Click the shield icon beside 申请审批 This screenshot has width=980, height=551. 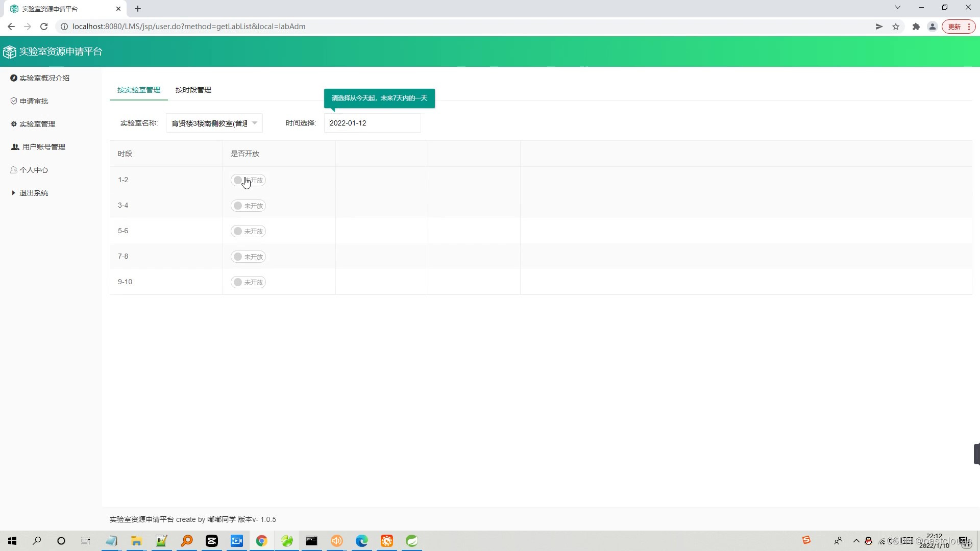tap(14, 101)
